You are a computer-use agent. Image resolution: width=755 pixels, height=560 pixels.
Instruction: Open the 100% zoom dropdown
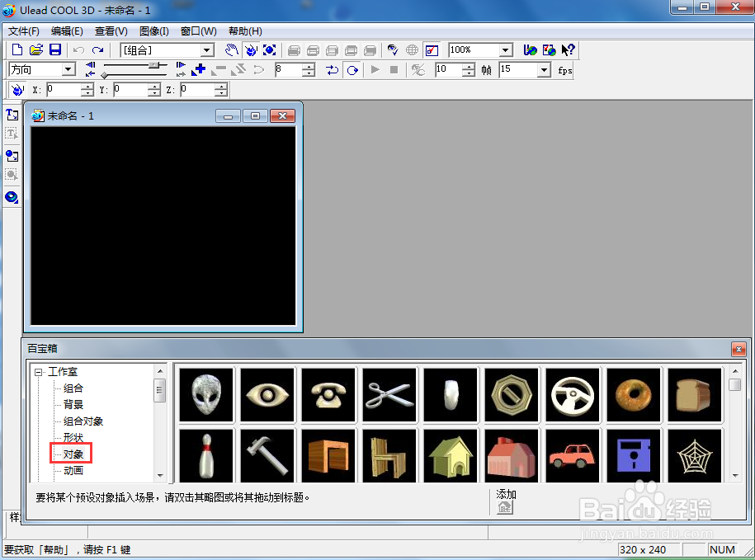coord(505,50)
